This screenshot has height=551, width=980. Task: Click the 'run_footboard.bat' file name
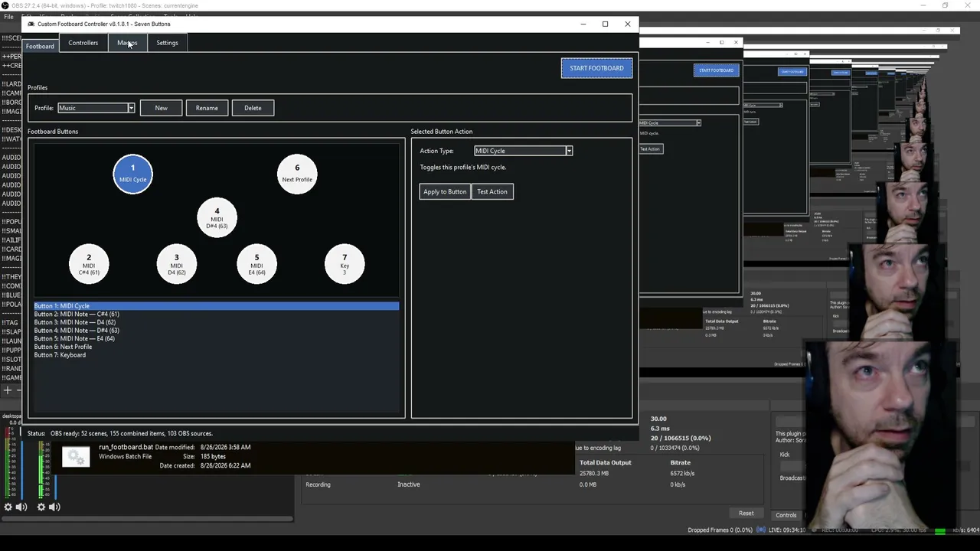126,447
